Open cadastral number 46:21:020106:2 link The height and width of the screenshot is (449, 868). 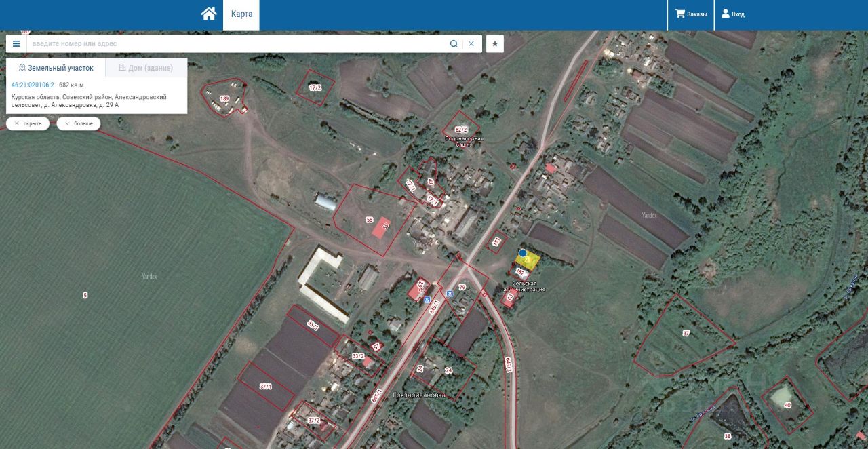click(33, 85)
